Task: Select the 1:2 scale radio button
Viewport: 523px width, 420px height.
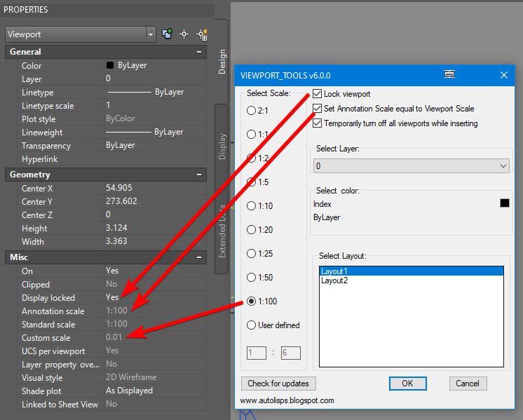Action: click(251, 158)
